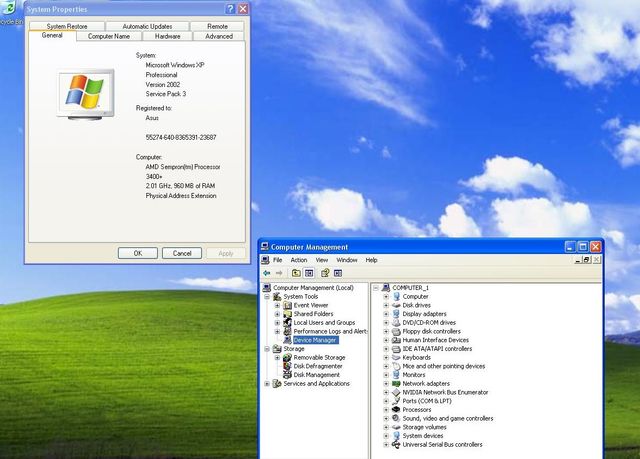Click OK in System Properties
The image size is (640, 459).
coord(138,253)
